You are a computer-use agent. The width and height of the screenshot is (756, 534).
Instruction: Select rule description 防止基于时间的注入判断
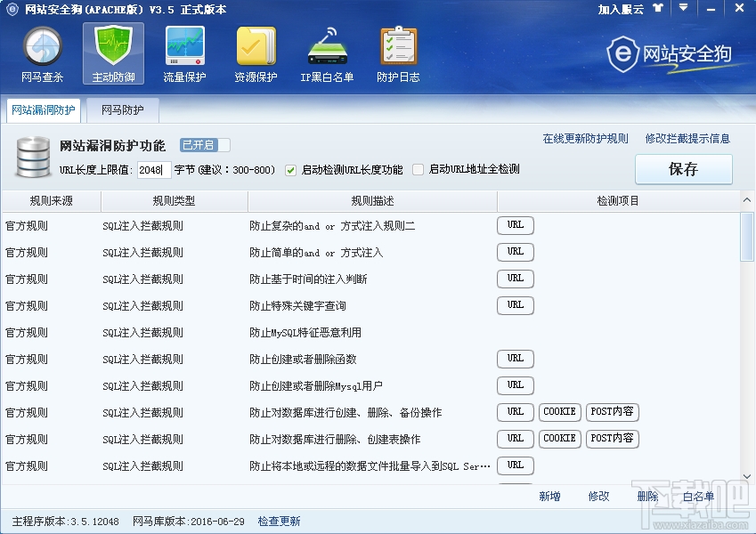(308, 279)
